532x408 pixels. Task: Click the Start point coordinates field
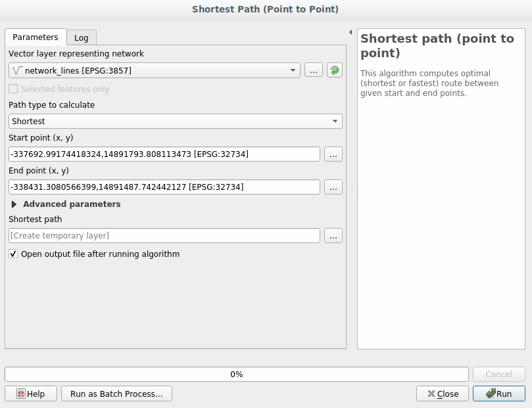pos(164,154)
